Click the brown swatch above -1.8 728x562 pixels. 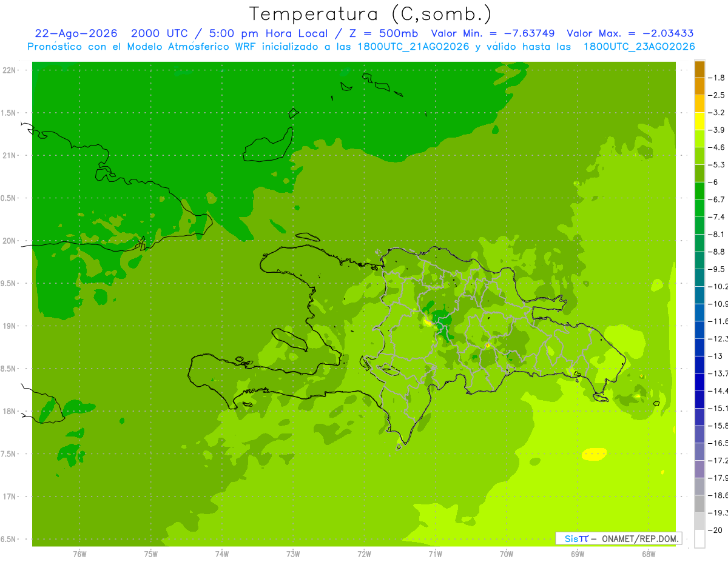tap(699, 69)
